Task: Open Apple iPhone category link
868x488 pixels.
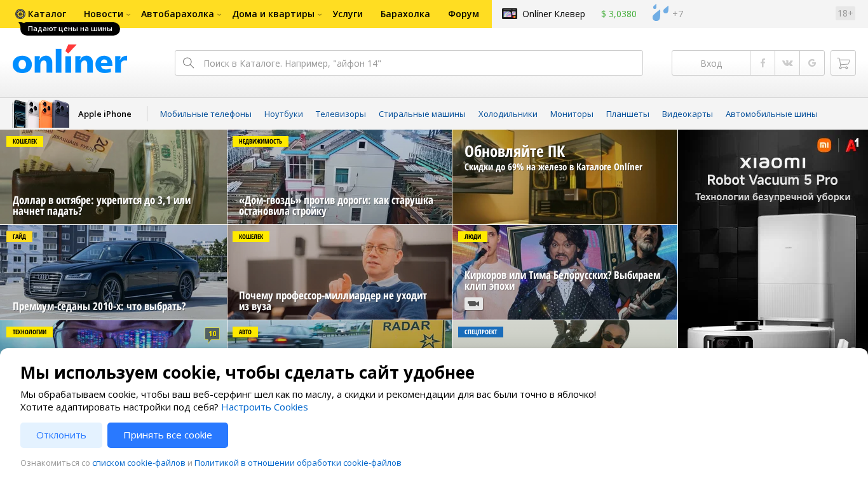Action: point(105,114)
